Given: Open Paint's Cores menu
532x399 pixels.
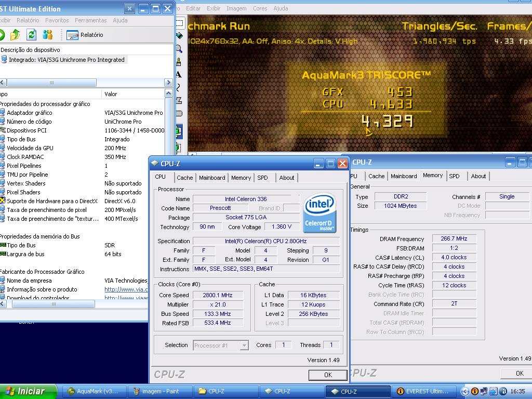Looking at the screenshot, I should click(x=260, y=8).
